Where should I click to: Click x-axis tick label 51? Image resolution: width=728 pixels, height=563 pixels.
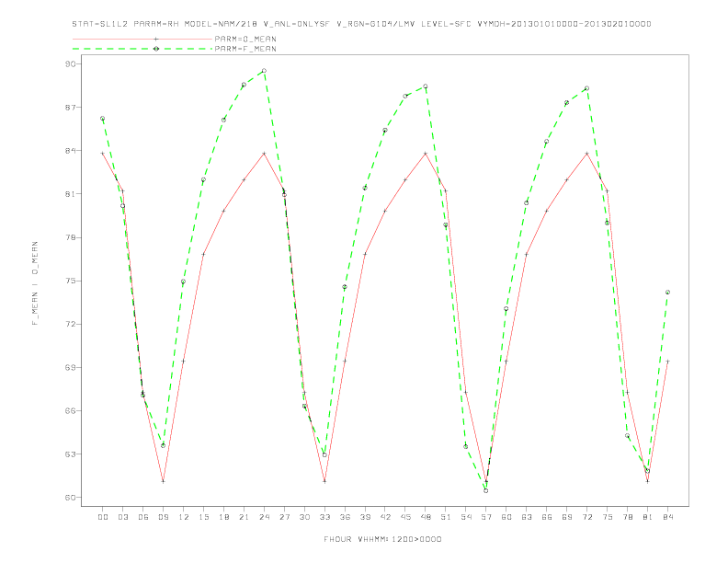pos(446,517)
